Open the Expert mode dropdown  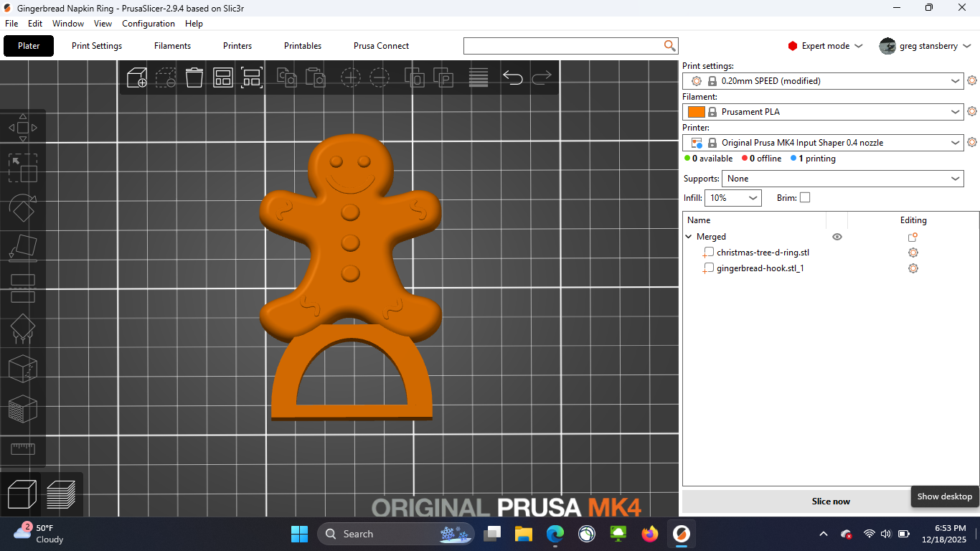click(x=825, y=46)
